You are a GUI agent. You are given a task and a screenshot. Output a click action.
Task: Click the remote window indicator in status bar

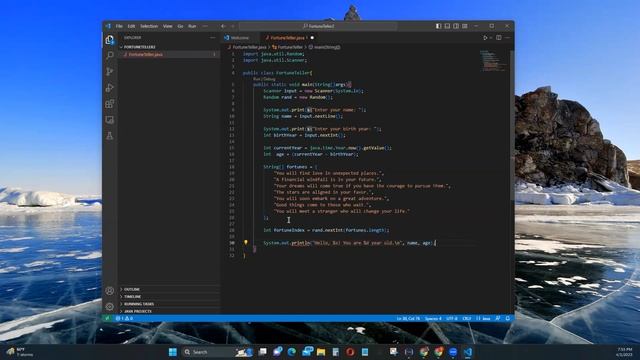tap(107, 318)
